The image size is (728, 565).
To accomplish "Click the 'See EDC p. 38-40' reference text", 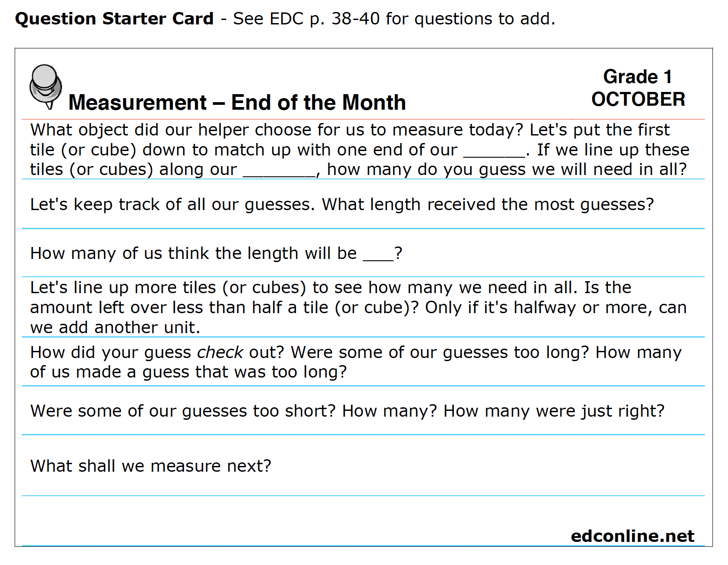I will click(306, 19).
